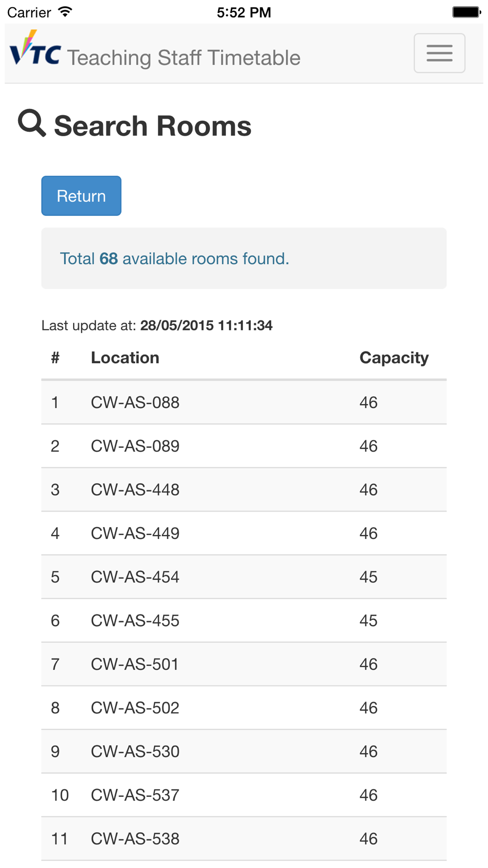Screen dimensions: 488x868
Task: Click the Teaching Staff Timetable title
Action: (183, 58)
